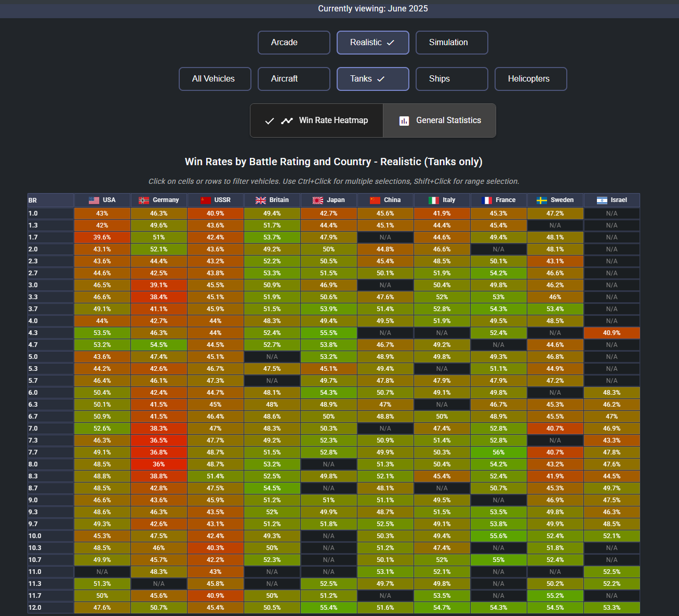This screenshot has height=616, width=679.
Task: Click Israel 43.3% cell at BR 7.3
Action: [x=611, y=440]
